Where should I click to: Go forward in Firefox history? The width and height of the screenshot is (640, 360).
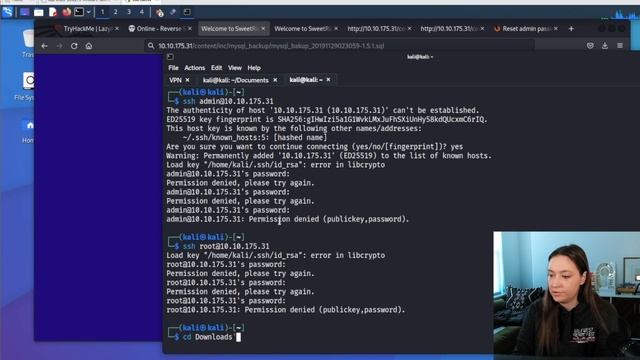[x=60, y=46]
